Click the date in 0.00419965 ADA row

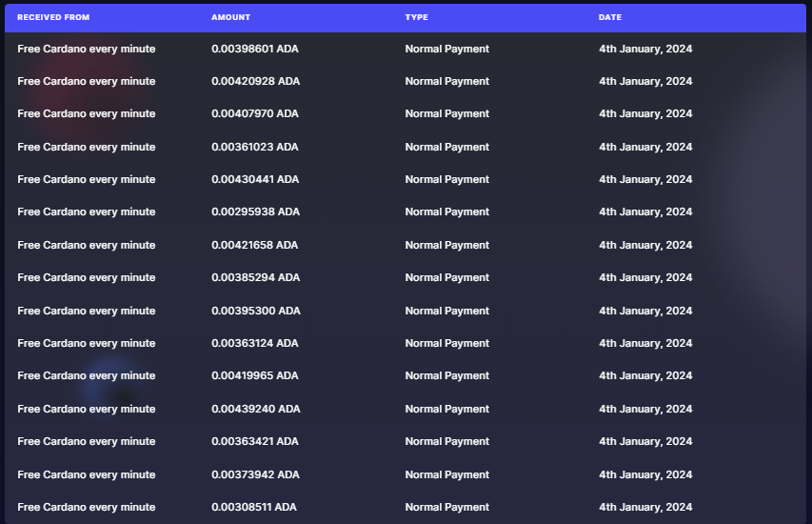(x=645, y=375)
